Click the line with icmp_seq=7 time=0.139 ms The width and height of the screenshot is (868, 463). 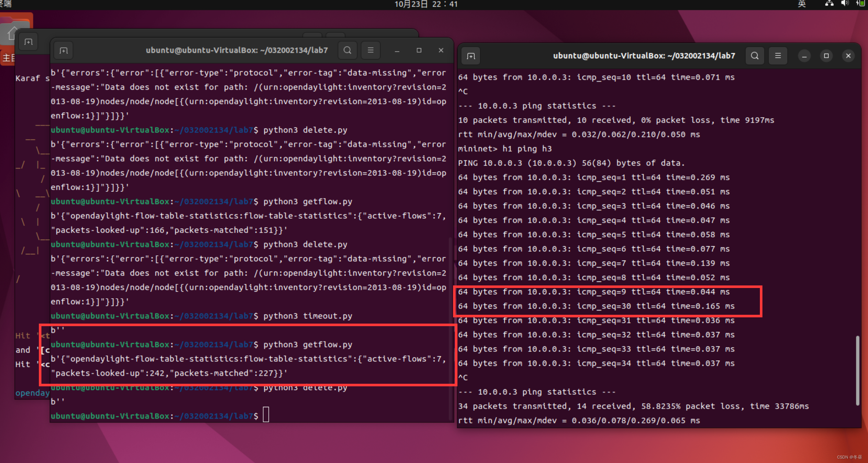click(x=594, y=263)
